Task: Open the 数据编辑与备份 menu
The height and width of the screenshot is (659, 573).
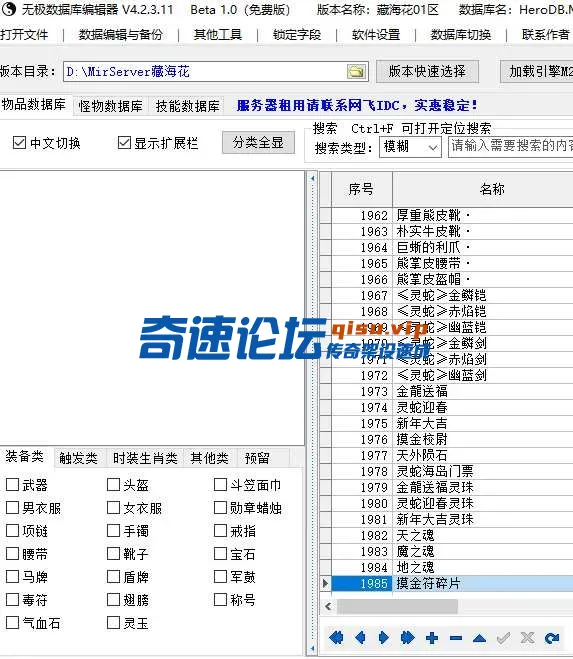Action: pos(120,34)
